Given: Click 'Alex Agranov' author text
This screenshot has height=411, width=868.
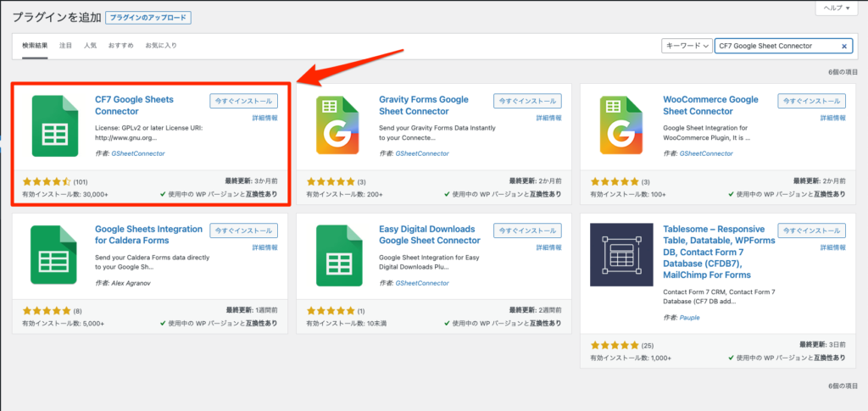Looking at the screenshot, I should [131, 283].
